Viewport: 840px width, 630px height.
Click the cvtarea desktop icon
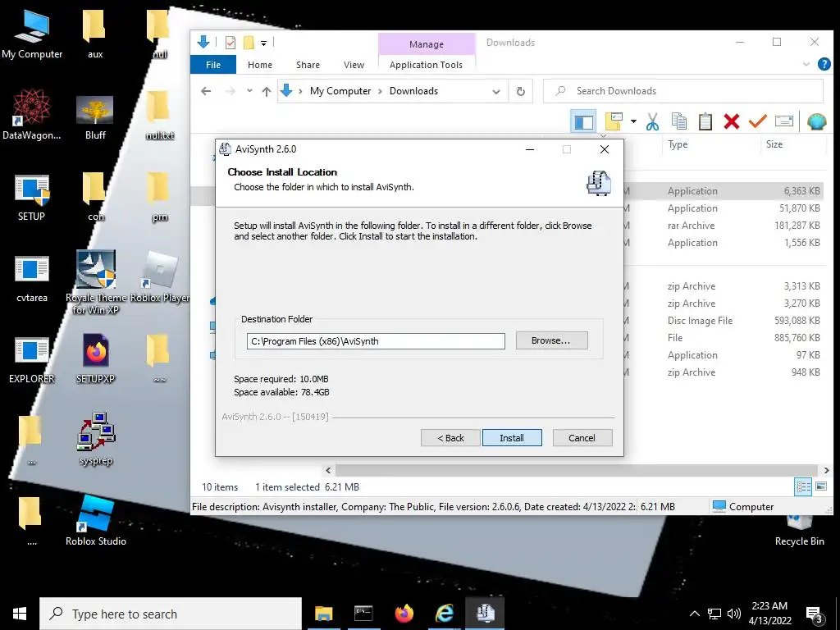tap(32, 279)
